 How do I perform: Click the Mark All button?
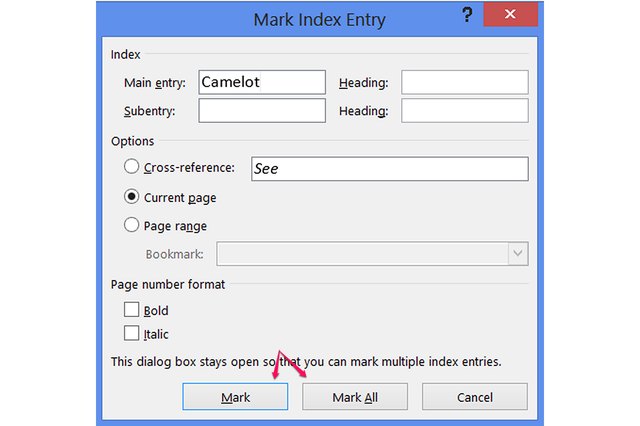[x=355, y=397]
